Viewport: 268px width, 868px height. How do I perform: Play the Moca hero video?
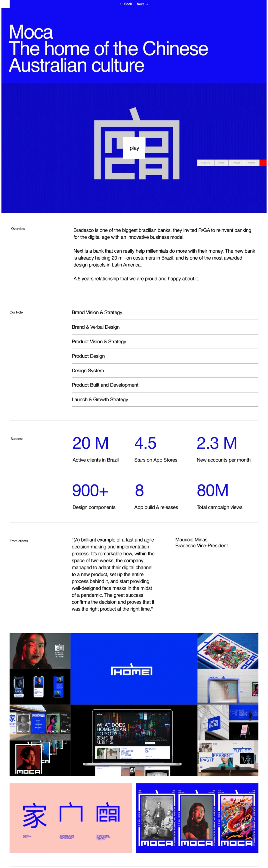[134, 148]
